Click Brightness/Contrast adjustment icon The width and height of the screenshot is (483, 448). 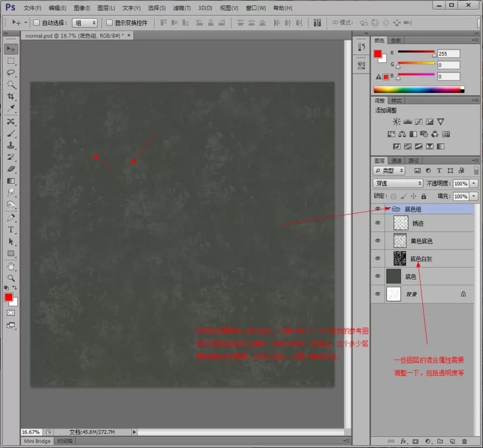pos(397,121)
